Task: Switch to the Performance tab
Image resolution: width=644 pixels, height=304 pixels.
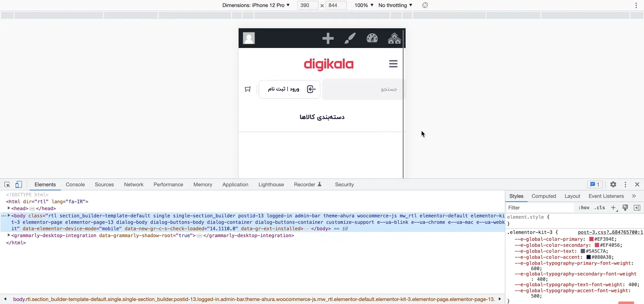Action: pyautogui.click(x=168, y=184)
